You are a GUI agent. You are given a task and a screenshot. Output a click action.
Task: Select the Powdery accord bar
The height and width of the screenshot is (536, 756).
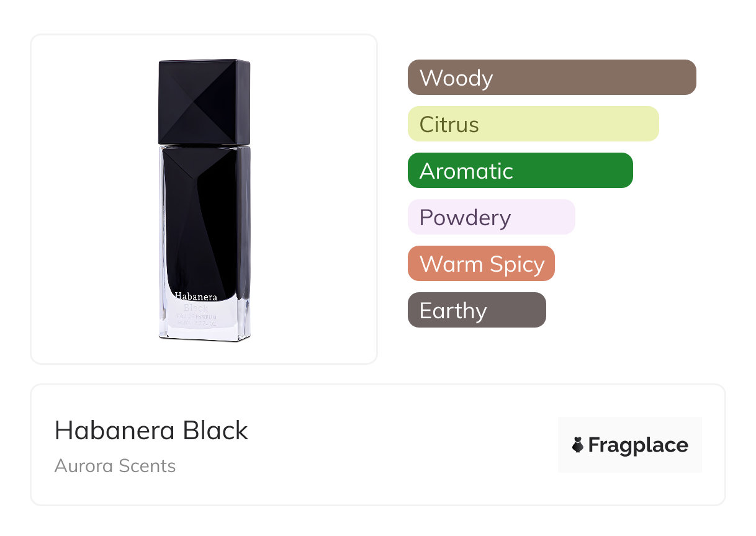click(x=491, y=217)
